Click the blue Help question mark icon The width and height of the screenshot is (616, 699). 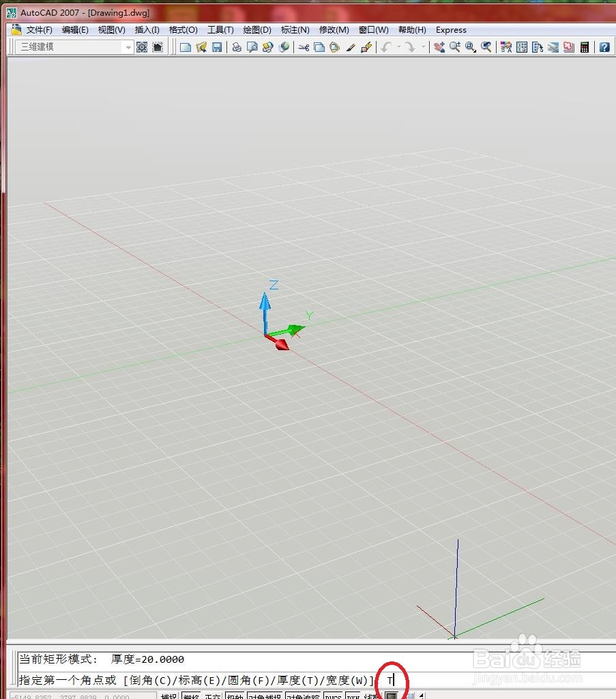[604, 47]
